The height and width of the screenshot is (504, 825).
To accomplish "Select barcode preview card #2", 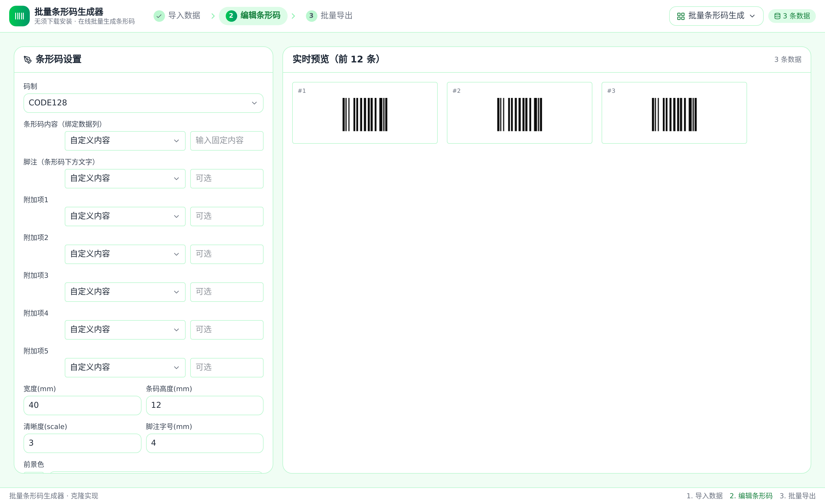I will [520, 113].
